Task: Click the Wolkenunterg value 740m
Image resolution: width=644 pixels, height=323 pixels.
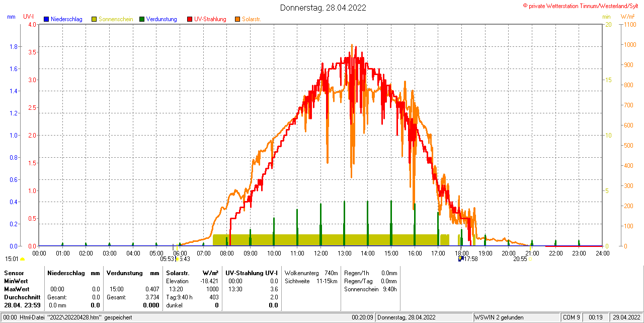Action: pos(331,273)
